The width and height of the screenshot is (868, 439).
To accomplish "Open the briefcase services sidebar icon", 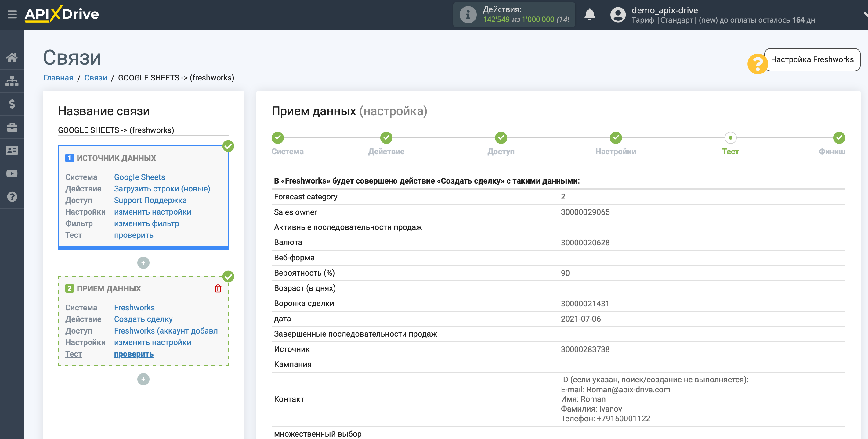I will click(12, 127).
